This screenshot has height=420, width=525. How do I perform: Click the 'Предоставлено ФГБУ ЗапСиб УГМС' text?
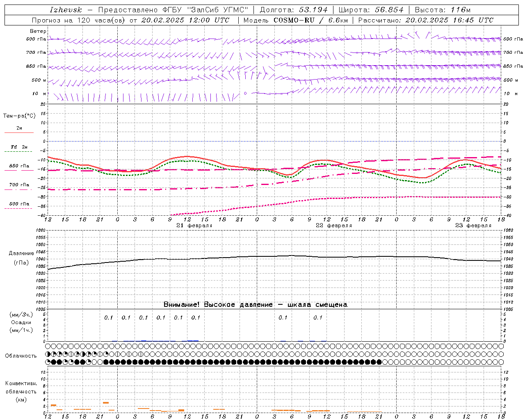[173, 10]
